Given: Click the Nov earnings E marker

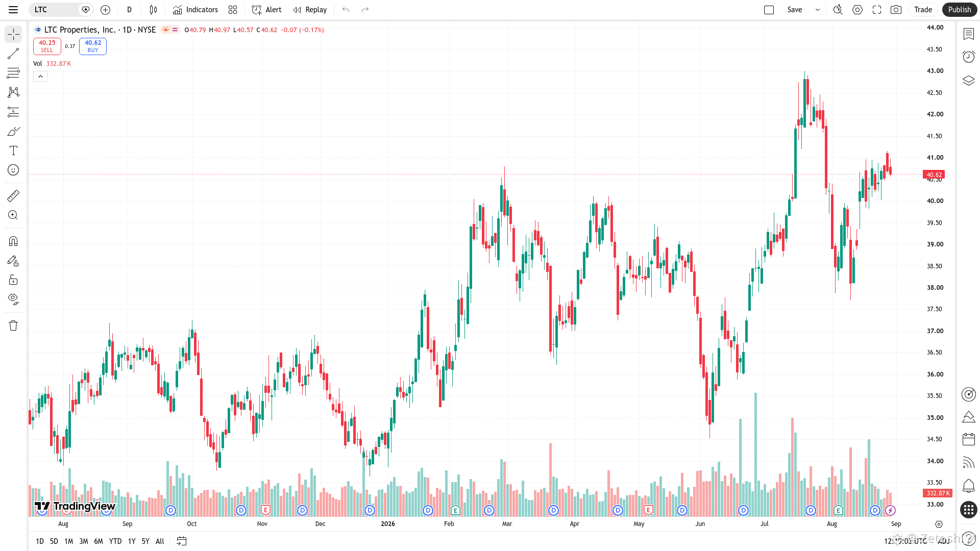Looking at the screenshot, I should [x=265, y=510].
